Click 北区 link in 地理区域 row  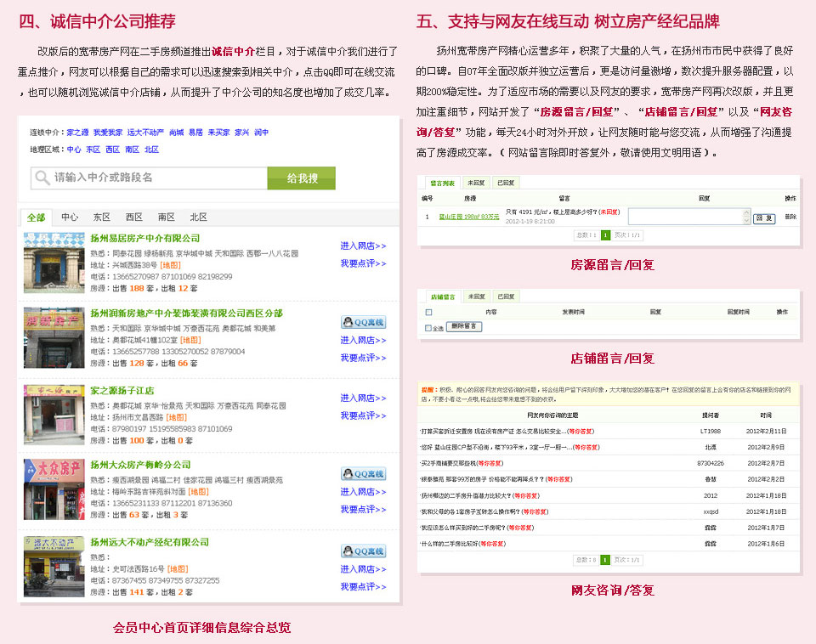coord(151,150)
